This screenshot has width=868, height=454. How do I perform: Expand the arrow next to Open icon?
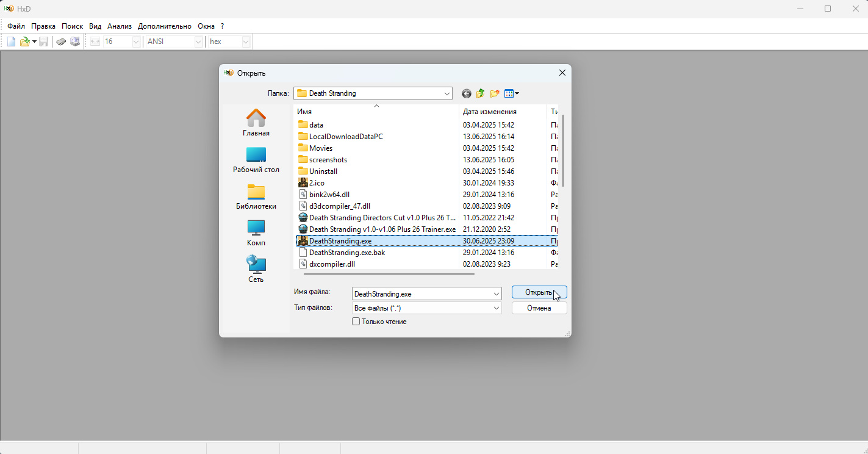tap(34, 41)
